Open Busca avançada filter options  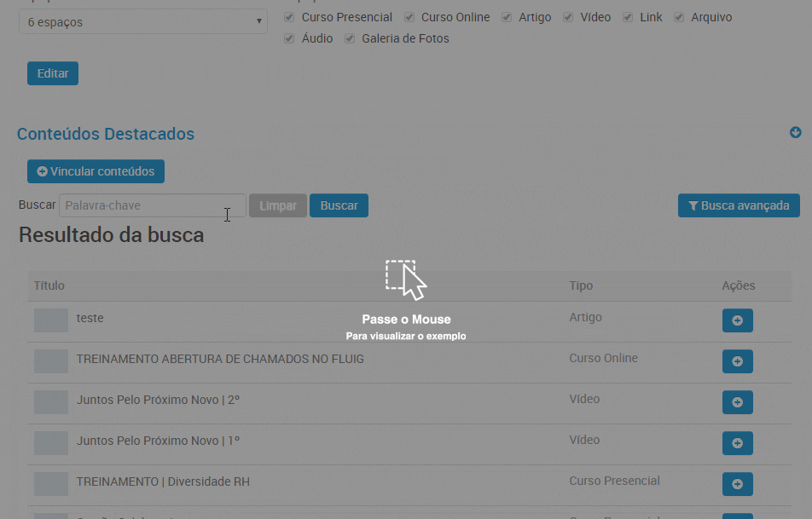[x=739, y=205]
